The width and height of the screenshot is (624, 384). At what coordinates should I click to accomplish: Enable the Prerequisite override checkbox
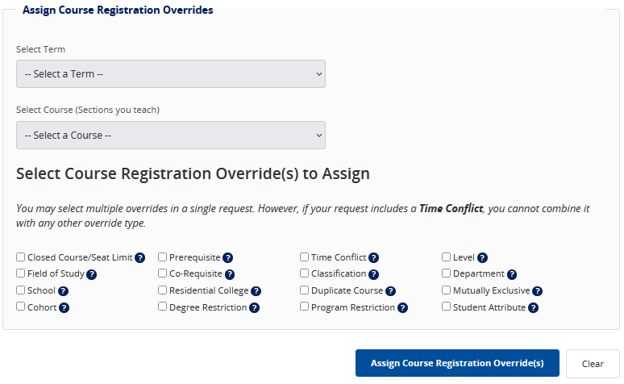(x=162, y=257)
